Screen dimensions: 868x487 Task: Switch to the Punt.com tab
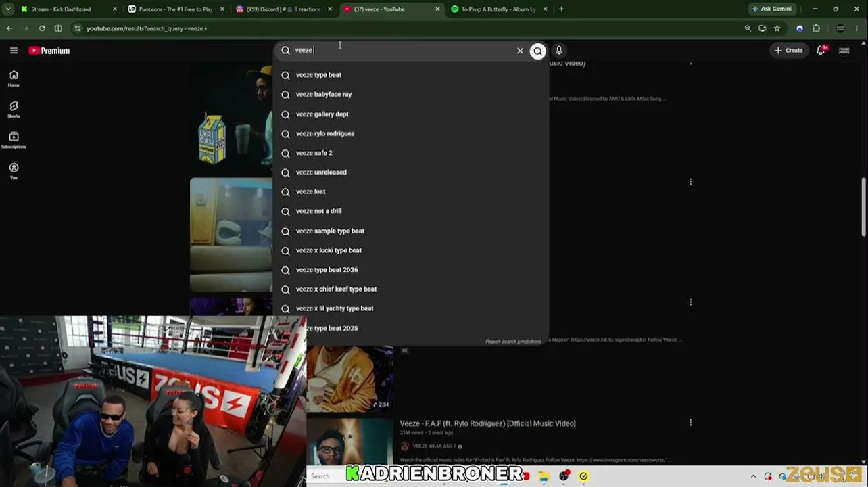click(175, 9)
